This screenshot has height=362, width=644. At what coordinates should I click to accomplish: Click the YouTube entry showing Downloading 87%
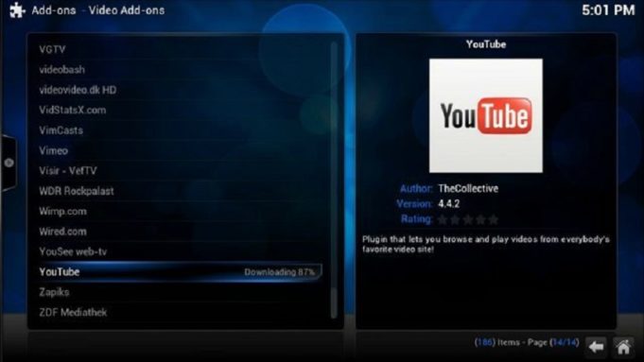pos(181,271)
